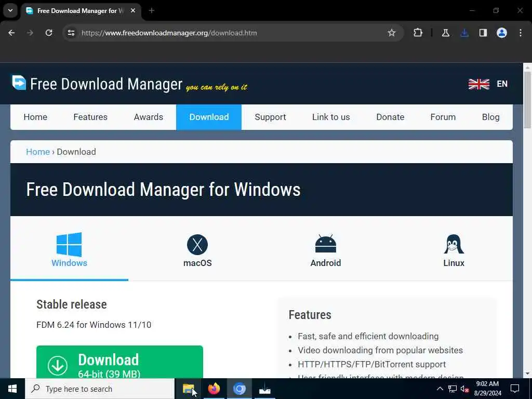The image size is (532, 399).
Task: Open the Windows Start button
Action: point(12,389)
